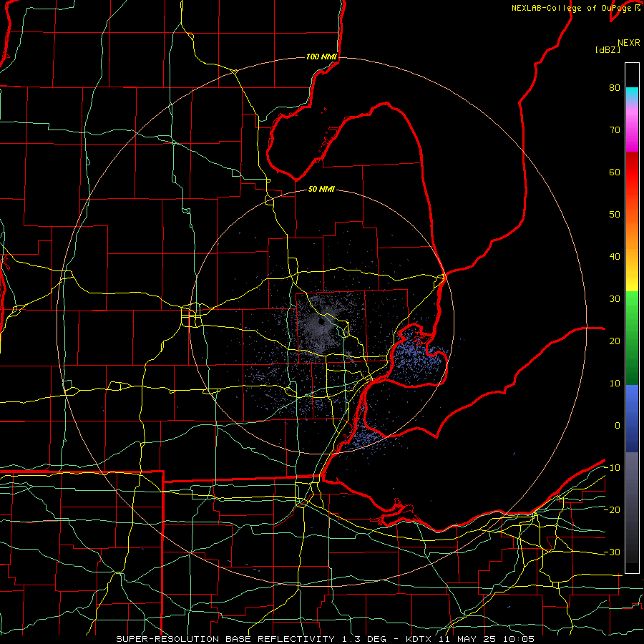The width and height of the screenshot is (644, 644).
Task: Click the 20 dBZ scale value
Action: (615, 341)
